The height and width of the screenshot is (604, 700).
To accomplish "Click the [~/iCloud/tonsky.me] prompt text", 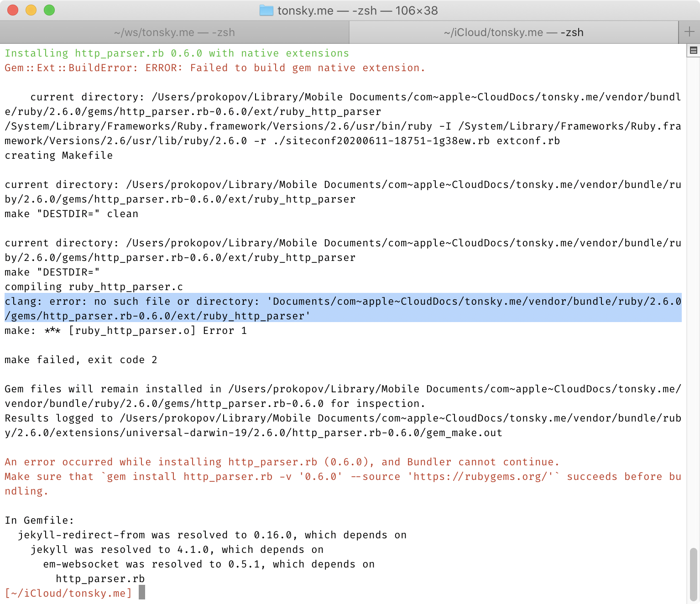I will 68,593.
